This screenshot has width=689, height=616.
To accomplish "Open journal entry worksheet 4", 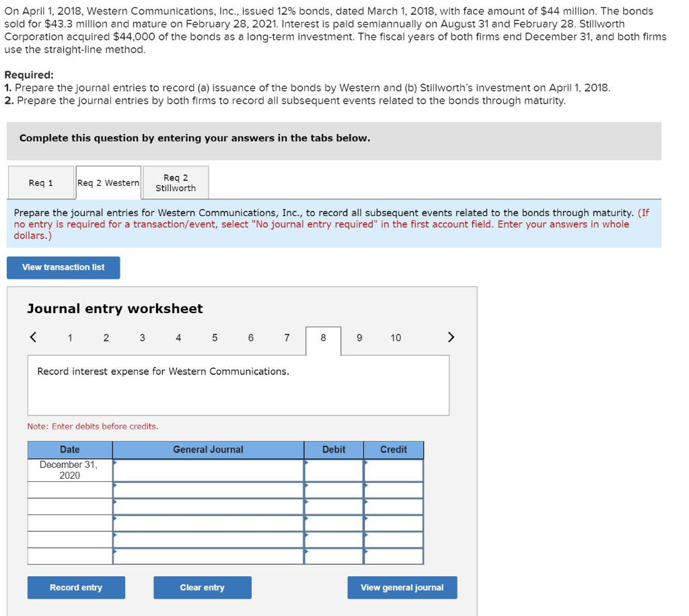I will click(178, 338).
